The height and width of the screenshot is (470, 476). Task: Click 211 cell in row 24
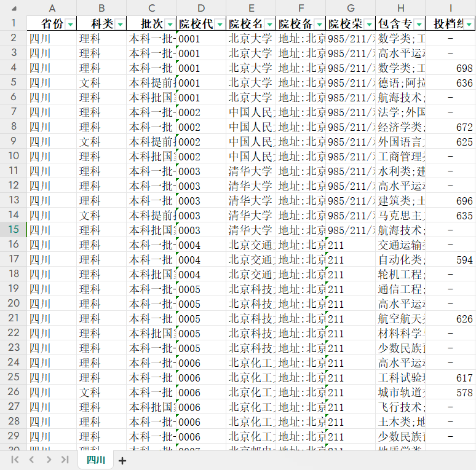pos(351,362)
